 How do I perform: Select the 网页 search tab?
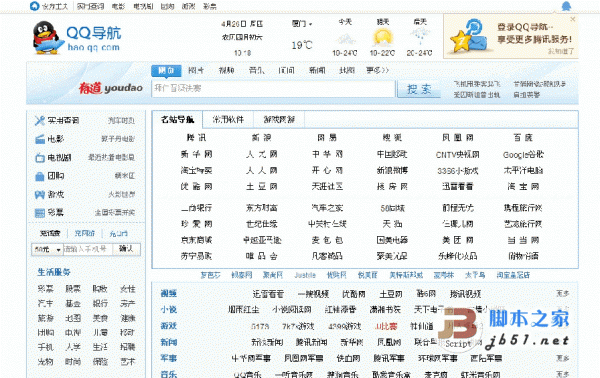pos(166,70)
